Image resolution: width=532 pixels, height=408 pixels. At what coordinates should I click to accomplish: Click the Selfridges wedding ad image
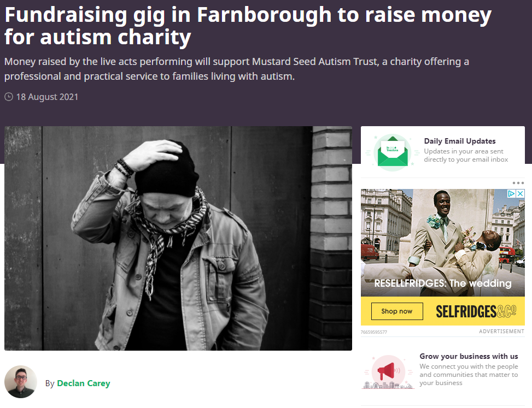pos(443,243)
